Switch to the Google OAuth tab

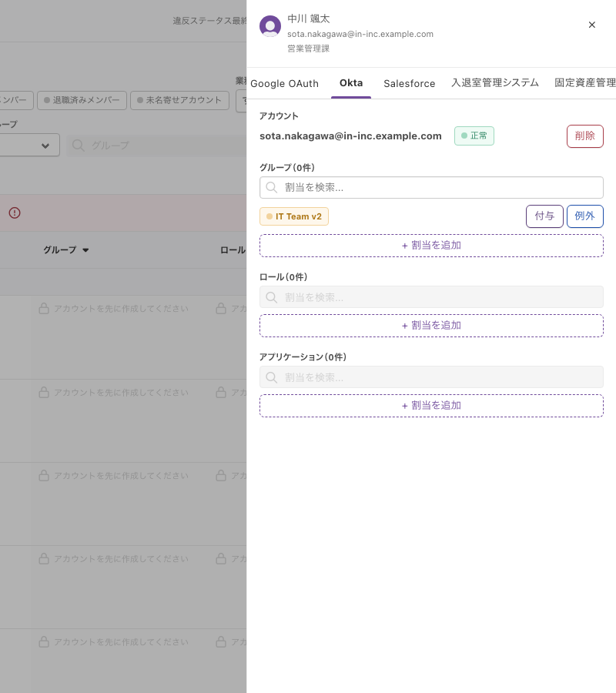tap(284, 83)
